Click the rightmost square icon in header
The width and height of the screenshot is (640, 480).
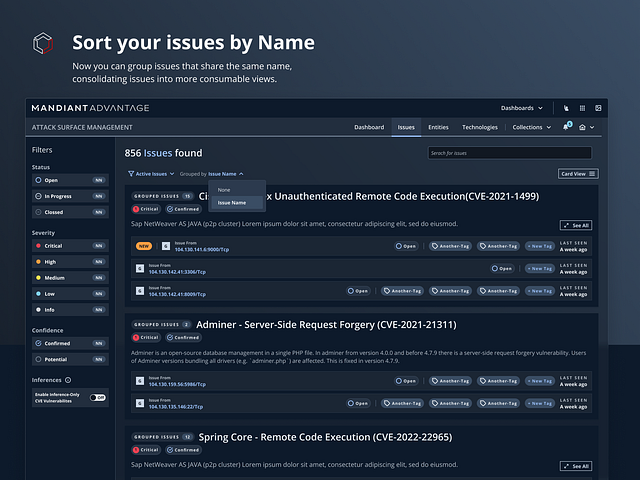(x=598, y=108)
